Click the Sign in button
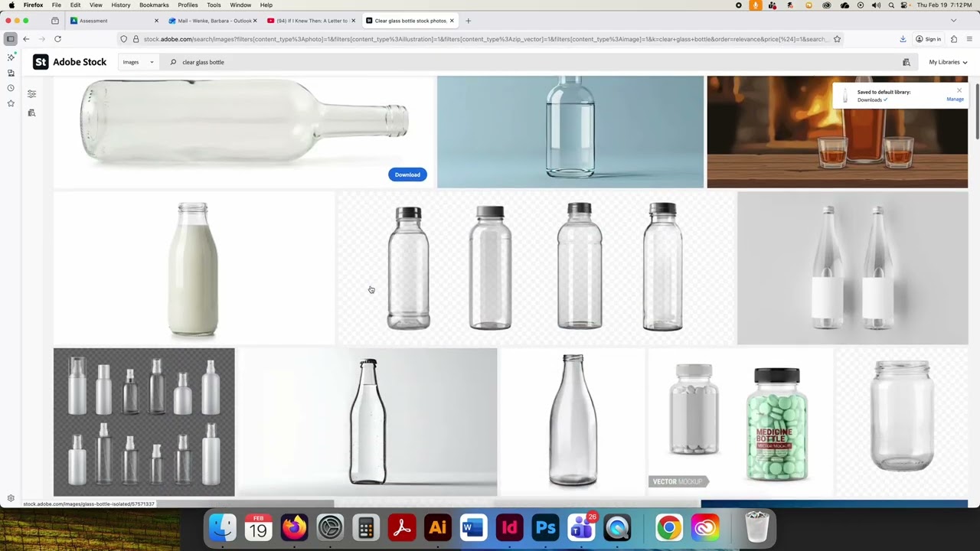The height and width of the screenshot is (551, 980). pos(928,39)
